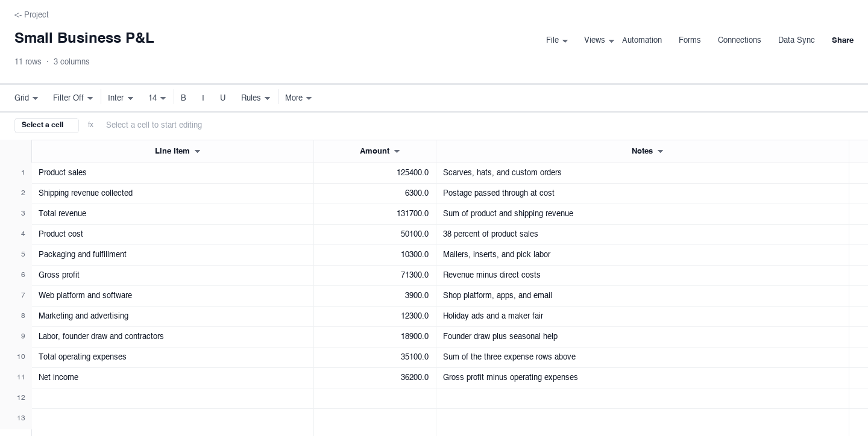The image size is (868, 436).
Task: Toggle bold formatting with the B button
Action: point(183,98)
